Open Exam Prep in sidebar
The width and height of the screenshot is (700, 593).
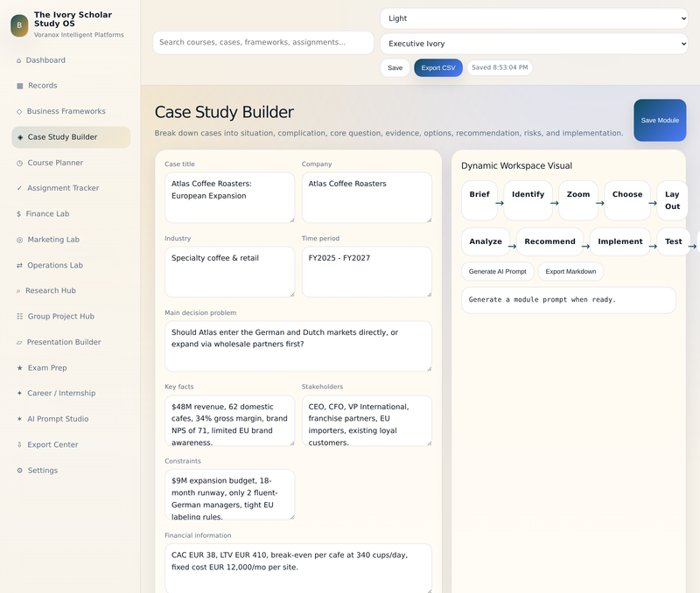[71, 368]
